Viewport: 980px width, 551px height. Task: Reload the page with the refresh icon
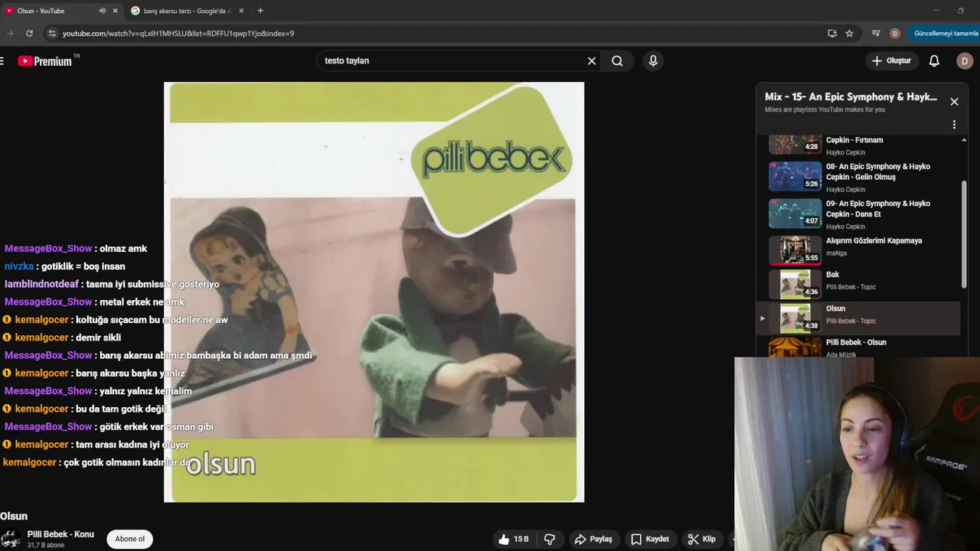[29, 33]
